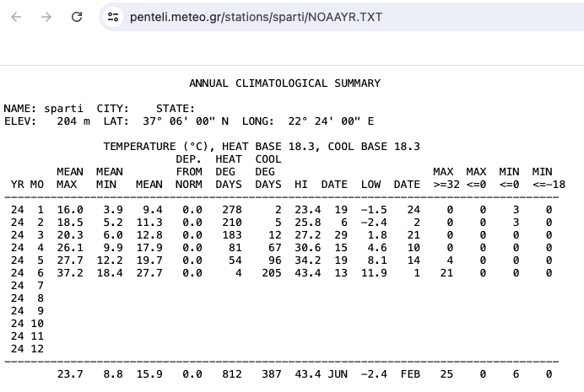Screen dimensions: 584x392
Task: Click June mean max value 37.2
Action: [70, 273]
